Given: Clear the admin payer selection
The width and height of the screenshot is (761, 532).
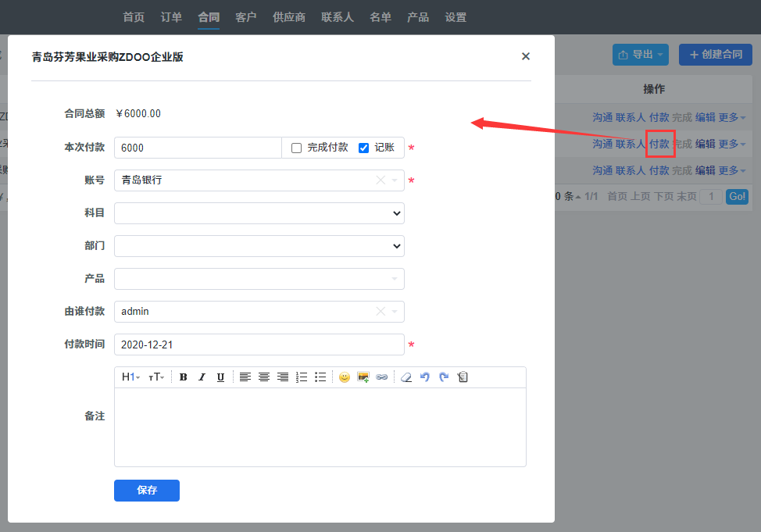Looking at the screenshot, I should tap(380, 311).
